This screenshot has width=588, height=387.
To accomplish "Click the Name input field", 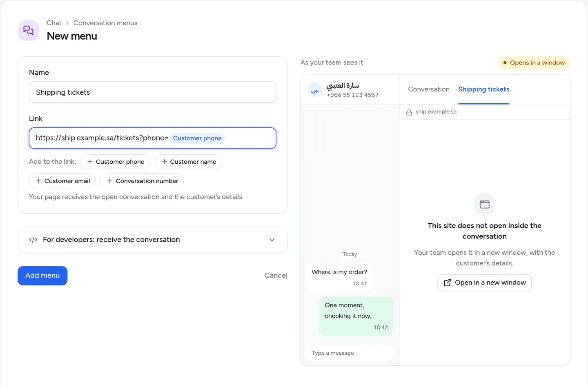I will [x=153, y=92].
